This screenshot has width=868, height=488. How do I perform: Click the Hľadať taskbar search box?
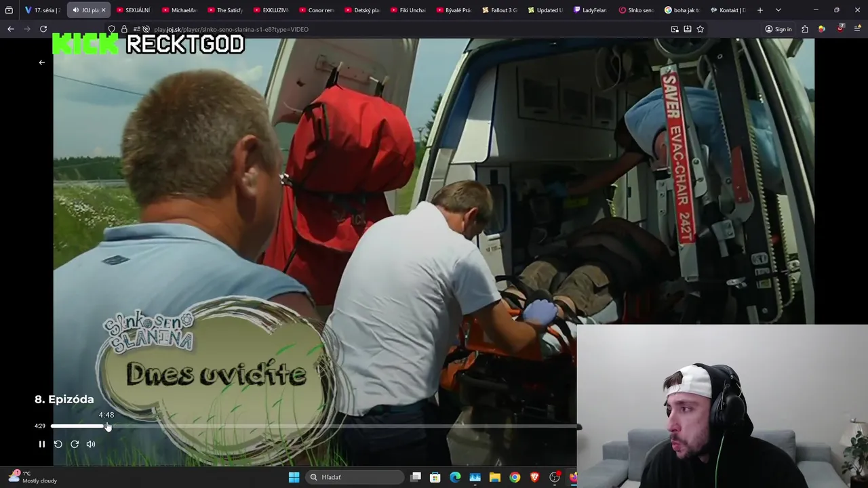pyautogui.click(x=355, y=477)
